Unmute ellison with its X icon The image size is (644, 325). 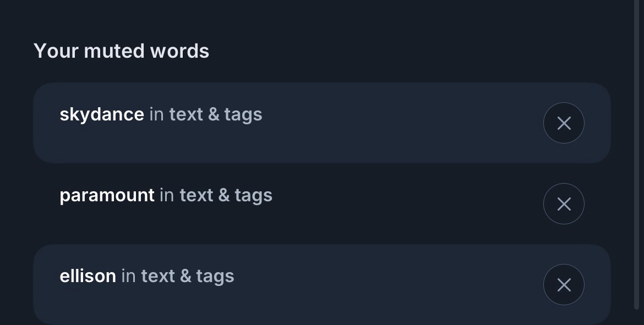(564, 285)
